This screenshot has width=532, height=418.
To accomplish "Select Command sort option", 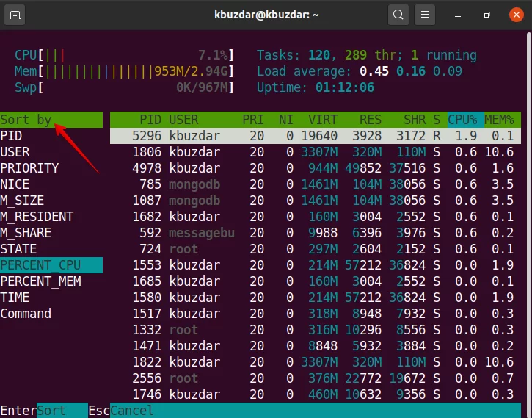I will coord(51,314).
